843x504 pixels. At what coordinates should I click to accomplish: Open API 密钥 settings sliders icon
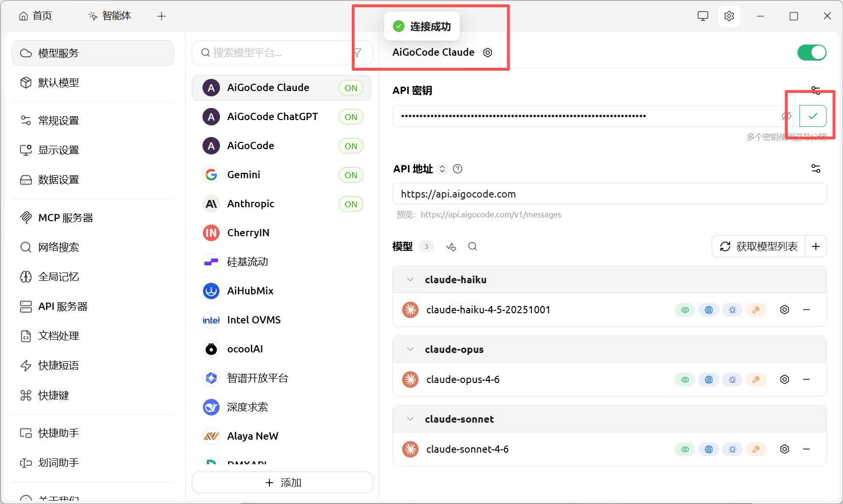(x=816, y=90)
